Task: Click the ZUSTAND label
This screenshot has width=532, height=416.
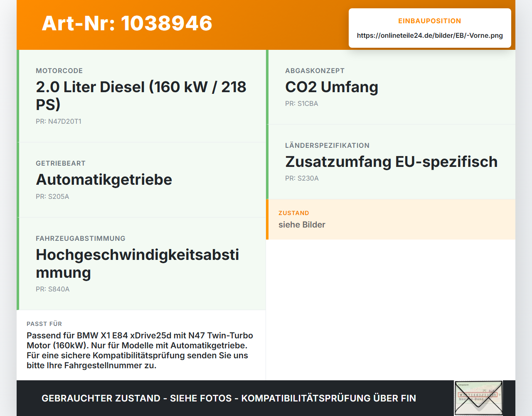Action: tap(294, 213)
